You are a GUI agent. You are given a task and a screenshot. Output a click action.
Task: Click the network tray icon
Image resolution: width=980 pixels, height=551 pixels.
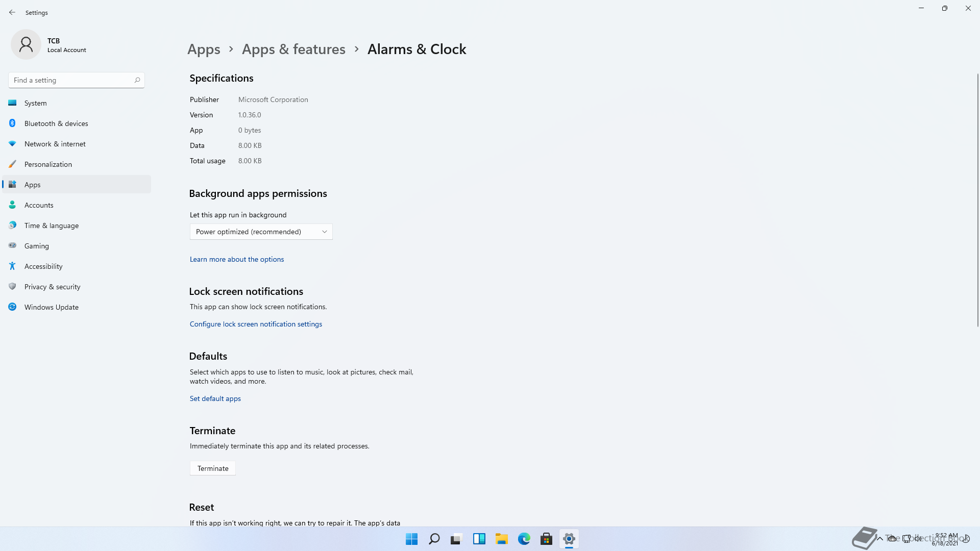[x=906, y=539]
